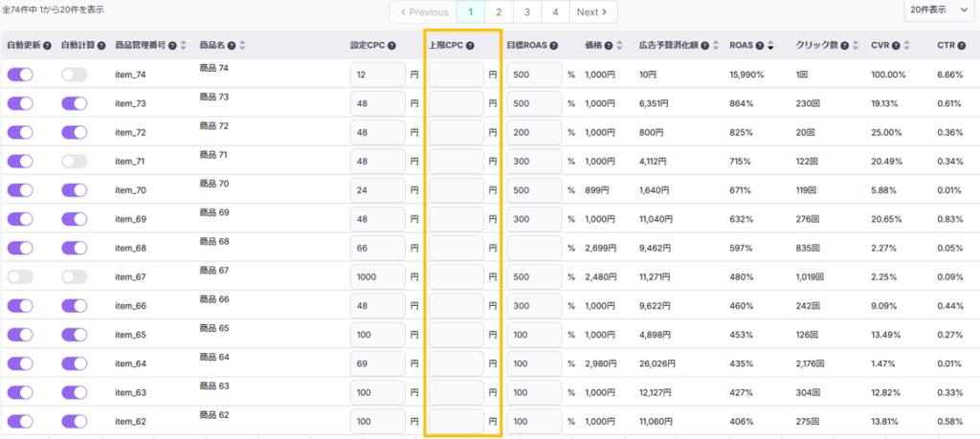Viewport: 980px width, 439px height.
Task: Enable 自動計算 switch for item_71
Action: [74, 162]
